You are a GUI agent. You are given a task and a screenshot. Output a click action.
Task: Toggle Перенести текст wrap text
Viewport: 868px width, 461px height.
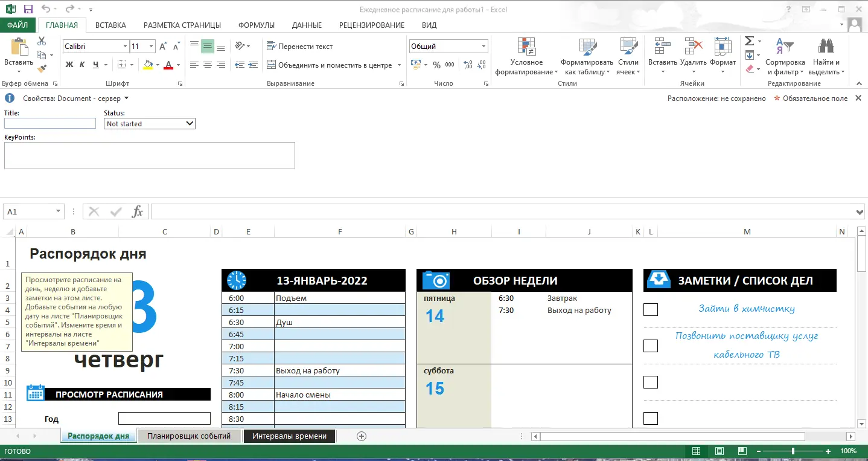coord(299,47)
